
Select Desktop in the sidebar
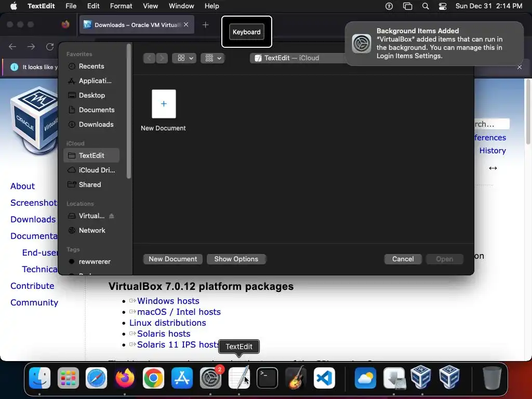click(91, 96)
